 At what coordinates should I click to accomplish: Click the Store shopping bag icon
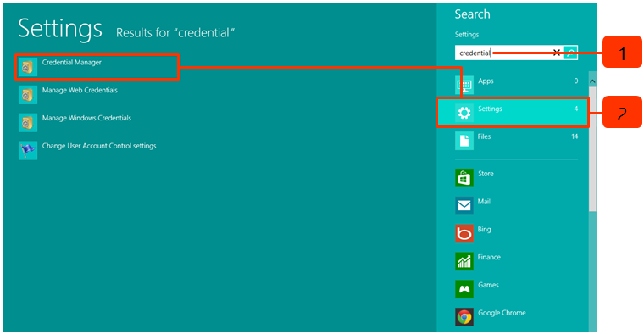(464, 178)
